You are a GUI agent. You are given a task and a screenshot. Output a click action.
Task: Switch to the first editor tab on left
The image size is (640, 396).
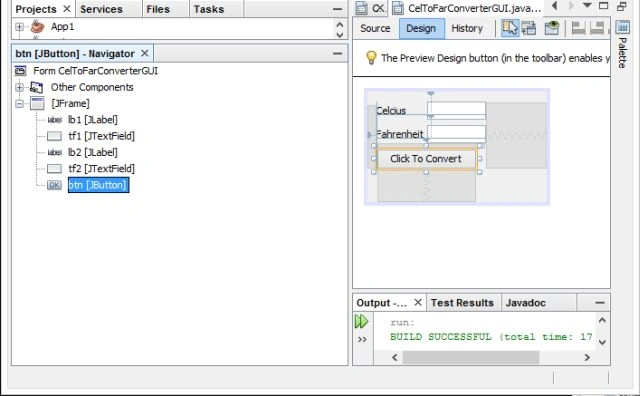(x=371, y=8)
